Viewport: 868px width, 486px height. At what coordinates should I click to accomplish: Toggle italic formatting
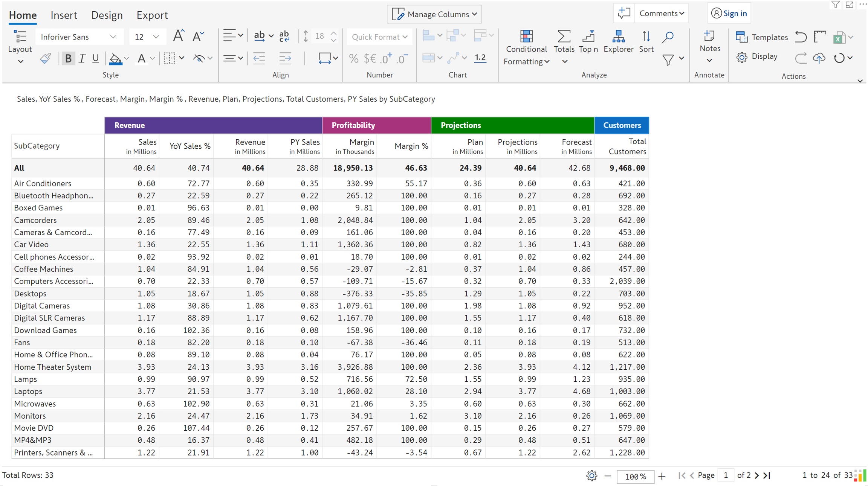click(x=82, y=58)
